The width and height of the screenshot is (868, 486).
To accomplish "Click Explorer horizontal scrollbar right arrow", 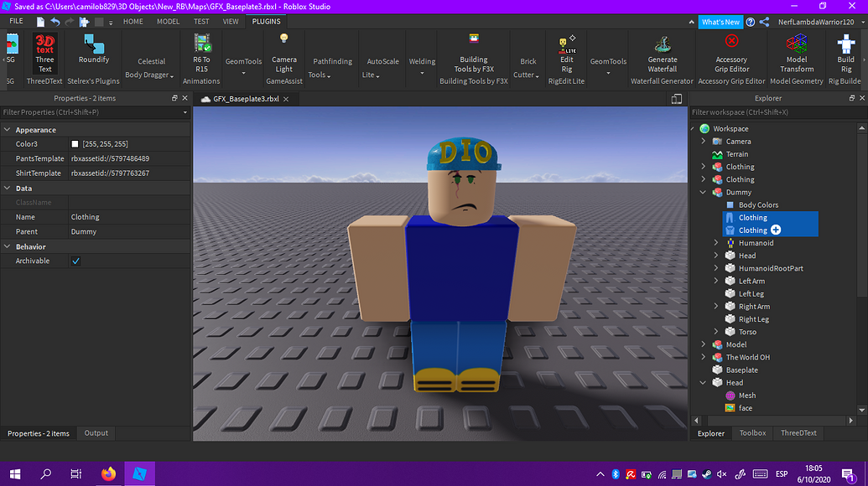I will point(851,421).
